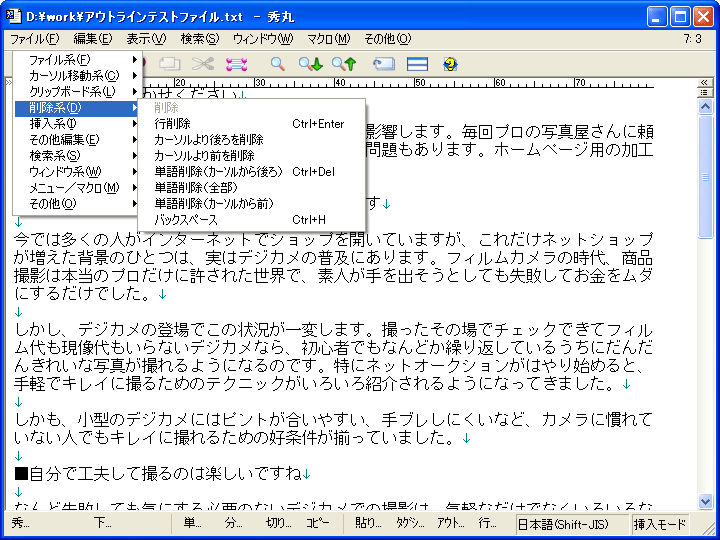Expand the 挿入系(I) submenu arrow
The width and height of the screenshot is (720, 540).
click(x=135, y=124)
